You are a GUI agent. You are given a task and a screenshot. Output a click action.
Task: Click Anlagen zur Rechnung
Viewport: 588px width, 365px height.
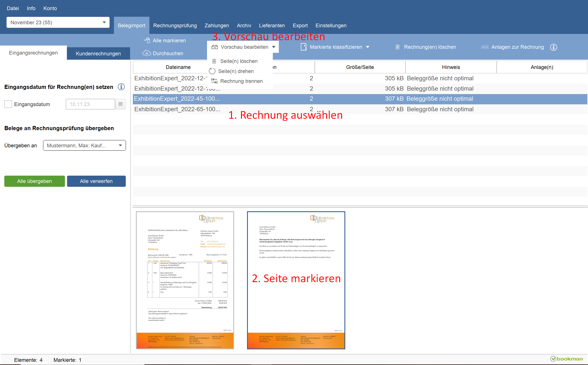517,47
